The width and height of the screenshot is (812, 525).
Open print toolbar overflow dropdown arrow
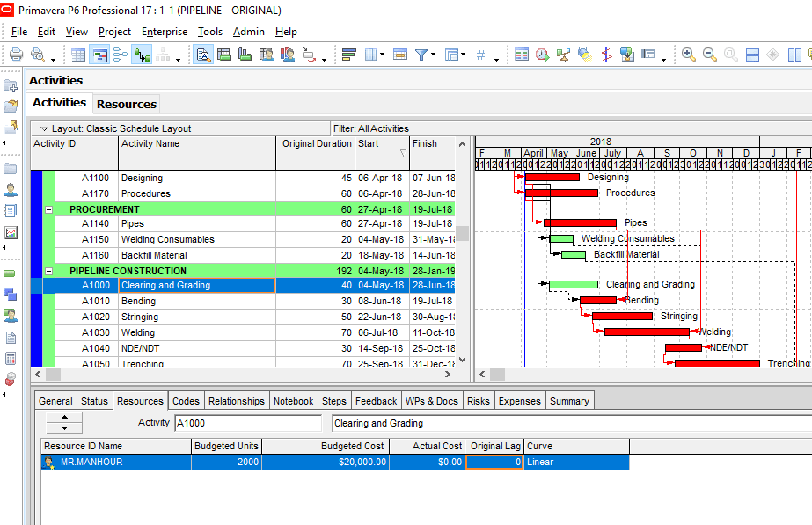(x=53, y=60)
